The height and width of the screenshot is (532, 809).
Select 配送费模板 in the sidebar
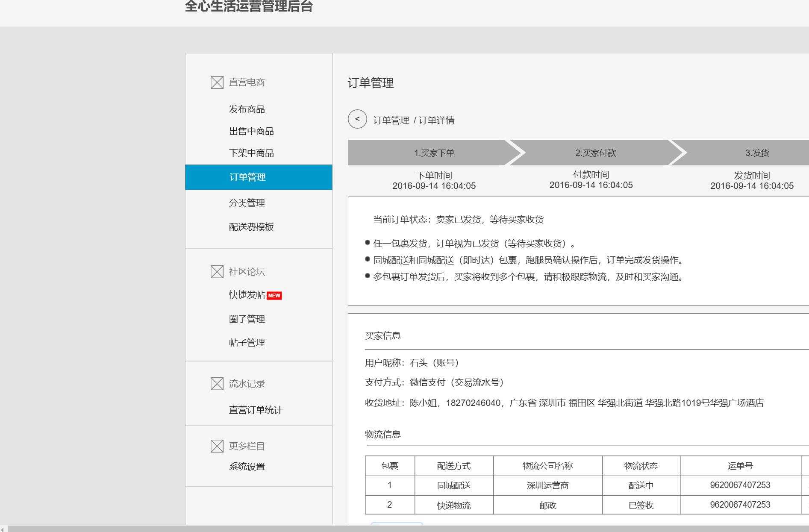(x=252, y=227)
